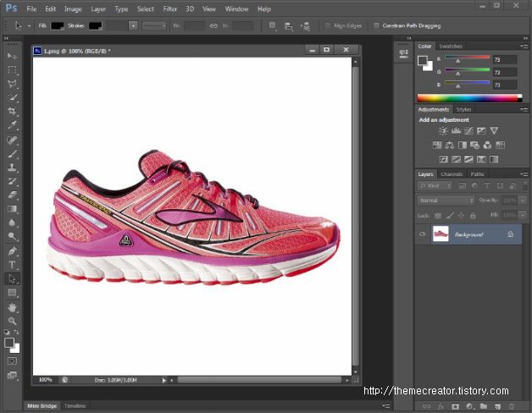Click the Stroke color swatch
Image resolution: width=532 pixels, height=413 pixels.
(x=96, y=25)
